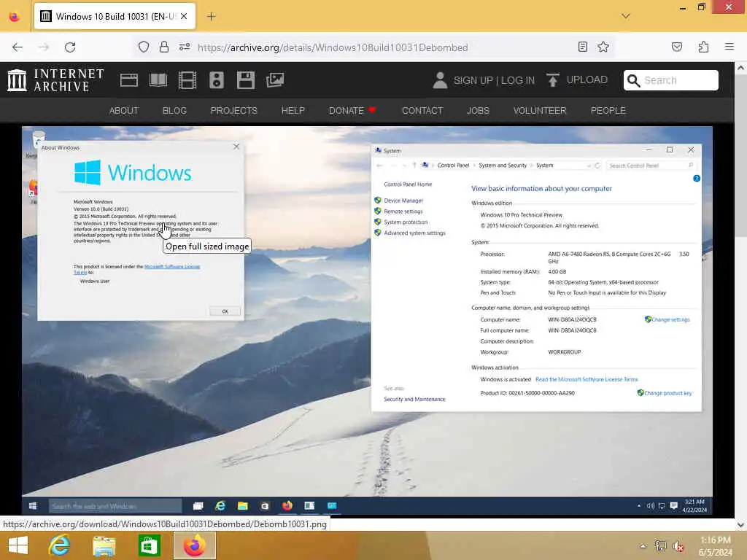View site security padlock info
747x560 pixels.
[164, 47]
